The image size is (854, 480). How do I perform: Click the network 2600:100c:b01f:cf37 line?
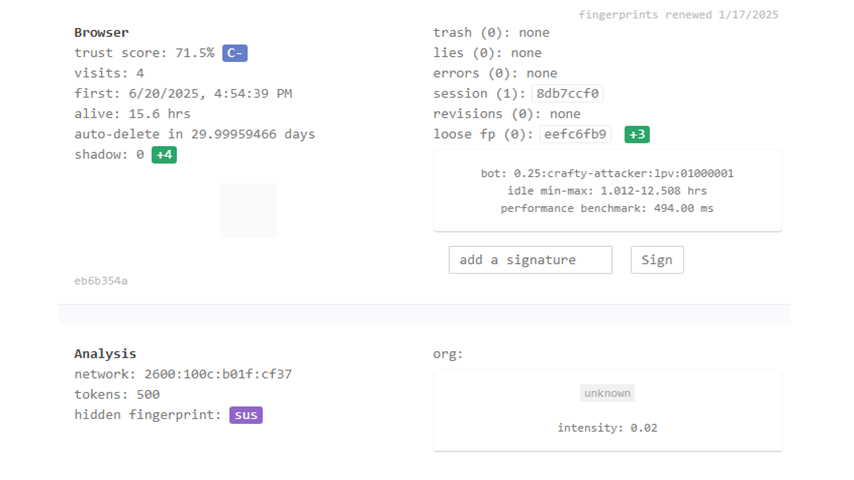tap(183, 374)
